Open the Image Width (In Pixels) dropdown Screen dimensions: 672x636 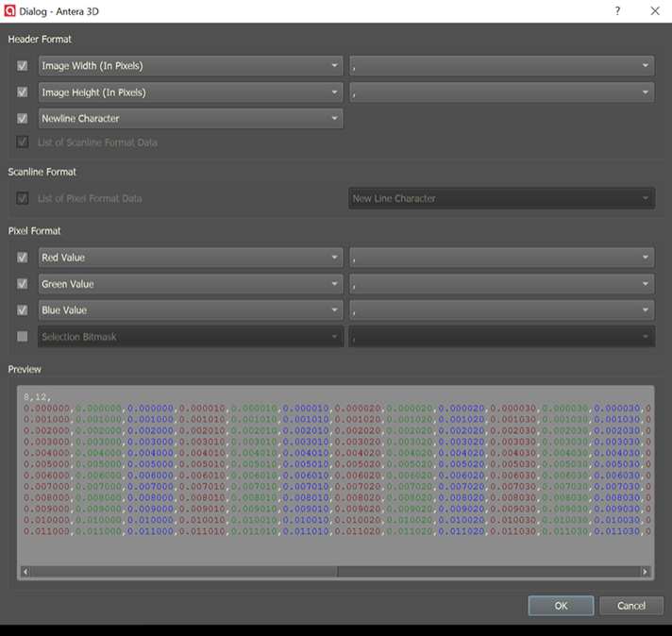coord(191,65)
